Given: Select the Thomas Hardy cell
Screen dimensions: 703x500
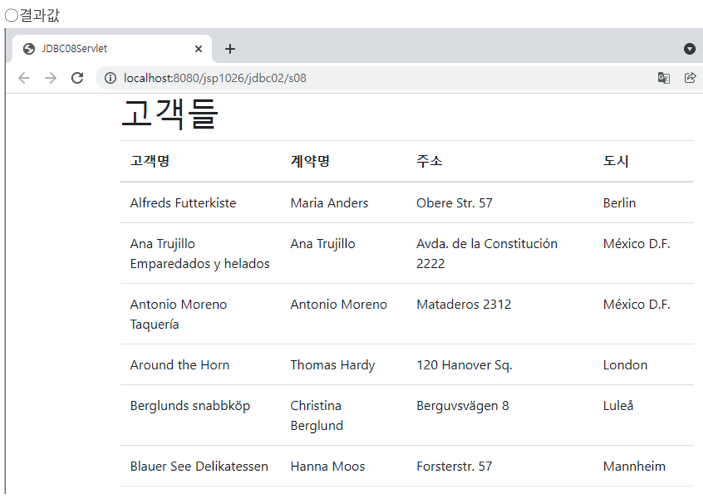Looking at the screenshot, I should click(332, 365).
